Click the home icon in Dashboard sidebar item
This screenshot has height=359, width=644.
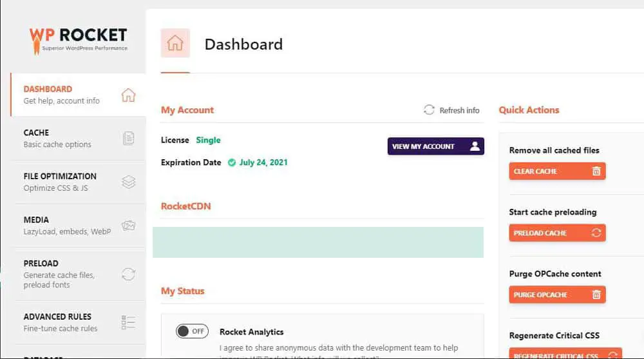tap(128, 95)
